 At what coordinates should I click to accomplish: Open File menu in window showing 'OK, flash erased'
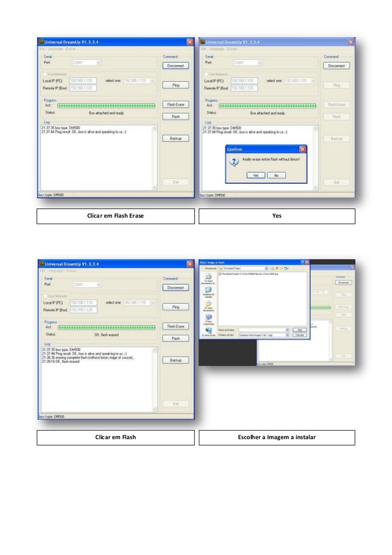43,271
